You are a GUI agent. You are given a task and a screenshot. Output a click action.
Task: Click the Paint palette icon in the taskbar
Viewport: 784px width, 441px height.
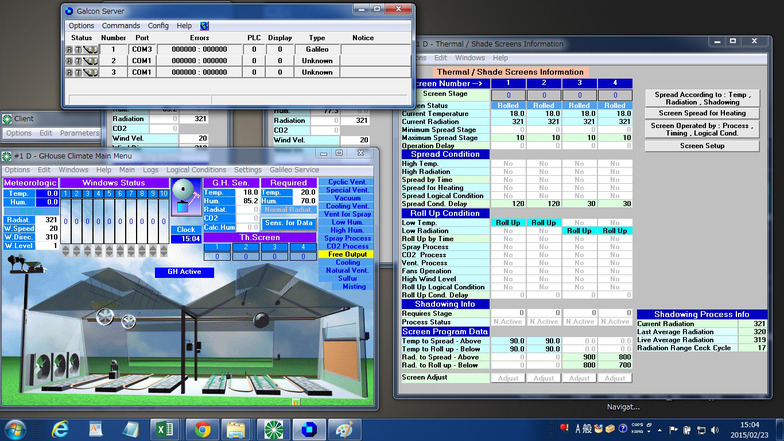point(346,428)
